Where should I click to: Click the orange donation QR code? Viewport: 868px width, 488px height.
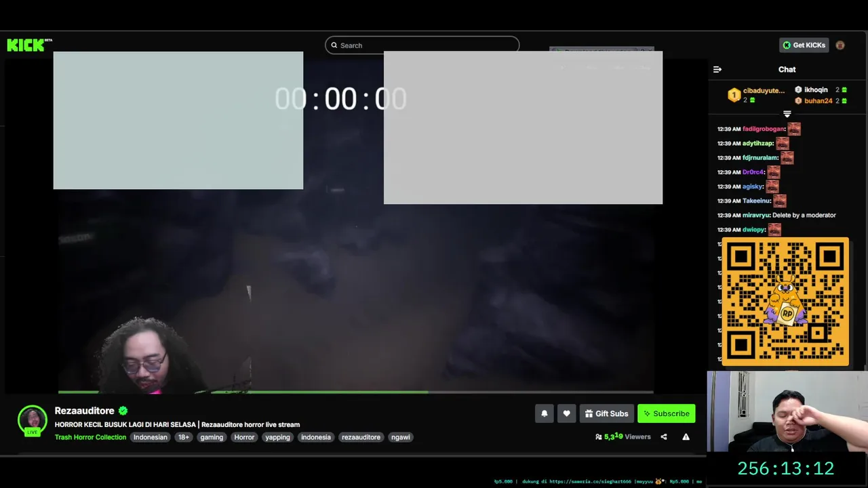(785, 302)
